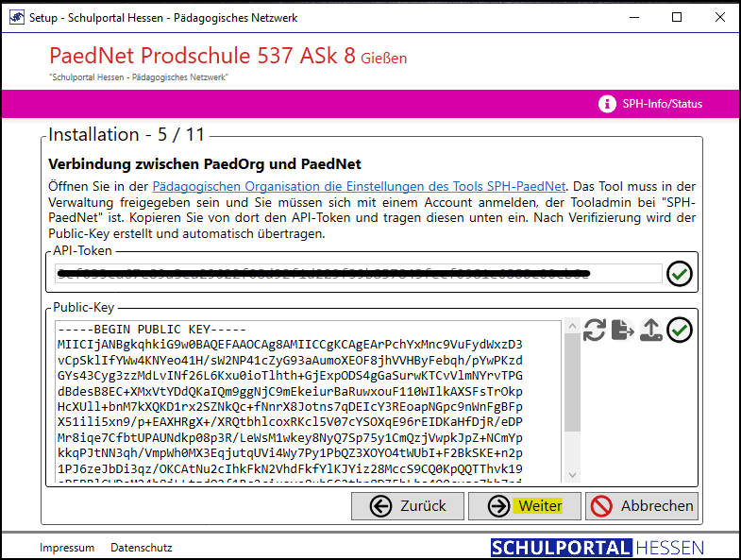
Task: Click the BEGIN PUBLIC KEY line
Action: point(152,330)
